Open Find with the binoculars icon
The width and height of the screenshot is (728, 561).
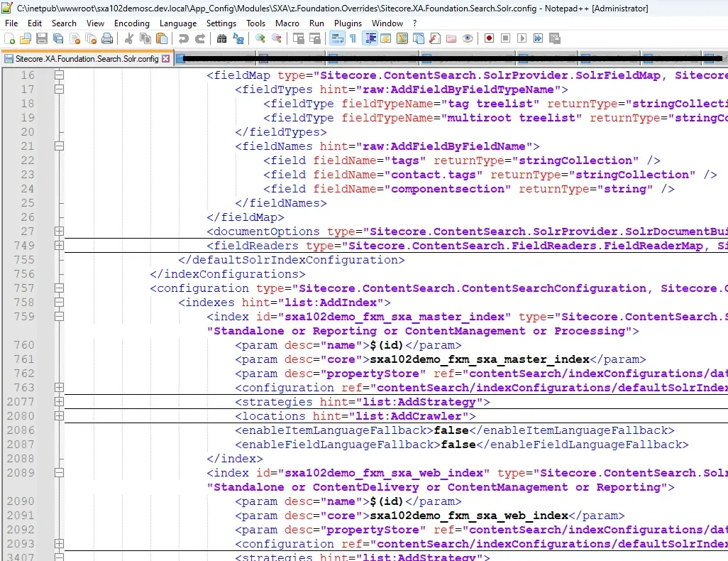tap(221, 38)
